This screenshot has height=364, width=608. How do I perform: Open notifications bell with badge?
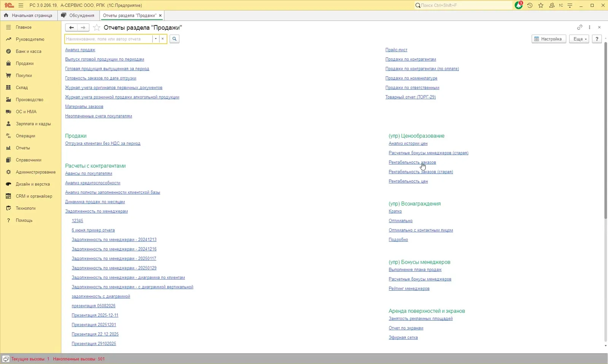click(519, 5)
